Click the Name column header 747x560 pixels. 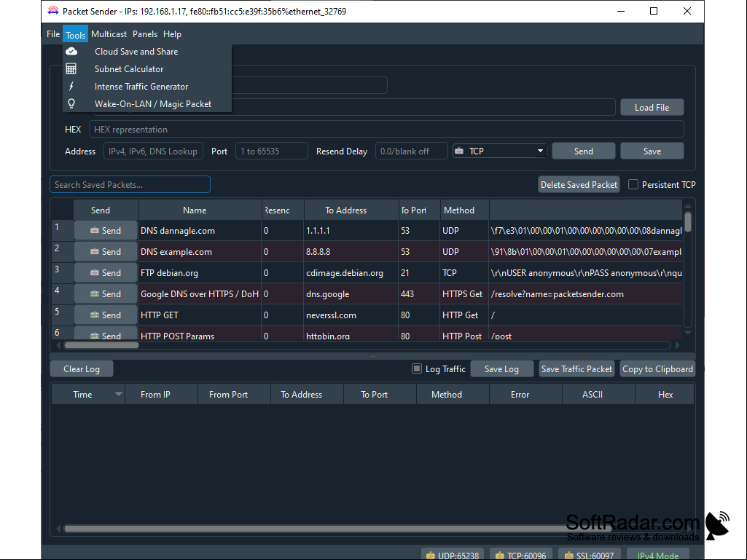tap(200, 210)
